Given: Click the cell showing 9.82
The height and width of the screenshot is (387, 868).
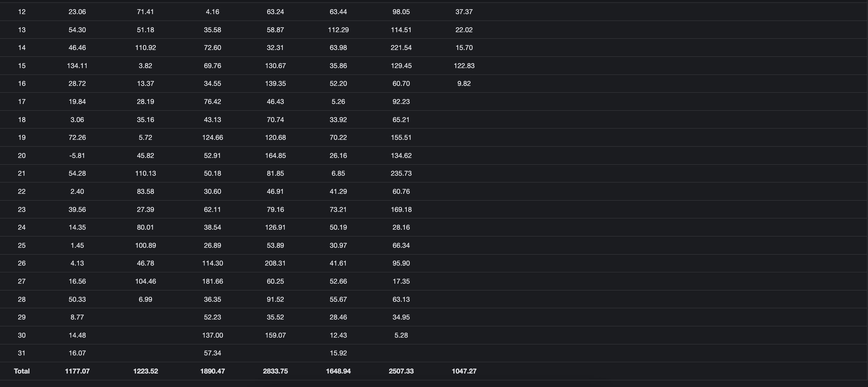Looking at the screenshot, I should (x=464, y=83).
